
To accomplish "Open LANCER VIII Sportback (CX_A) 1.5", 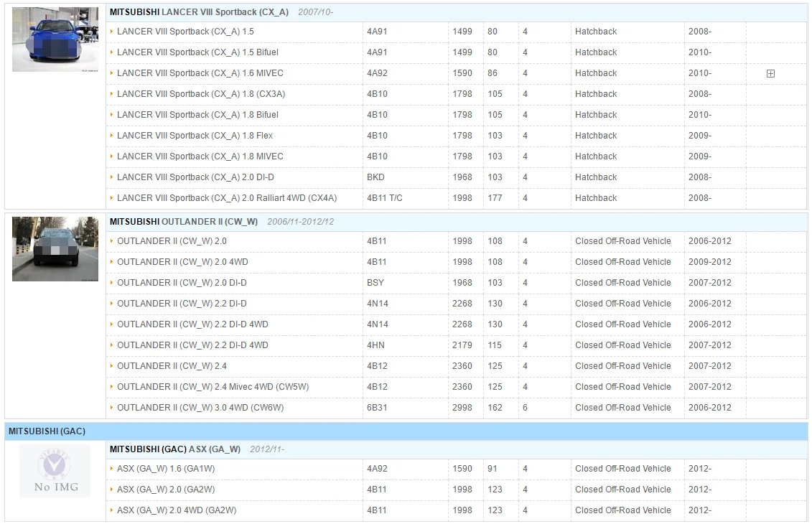I will click(185, 32).
